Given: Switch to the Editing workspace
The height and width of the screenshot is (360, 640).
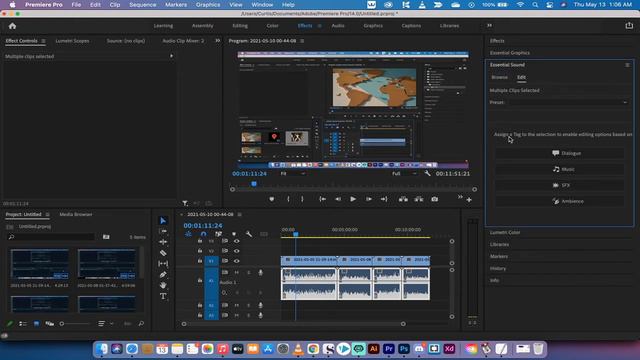Looking at the screenshot, I should (x=240, y=26).
